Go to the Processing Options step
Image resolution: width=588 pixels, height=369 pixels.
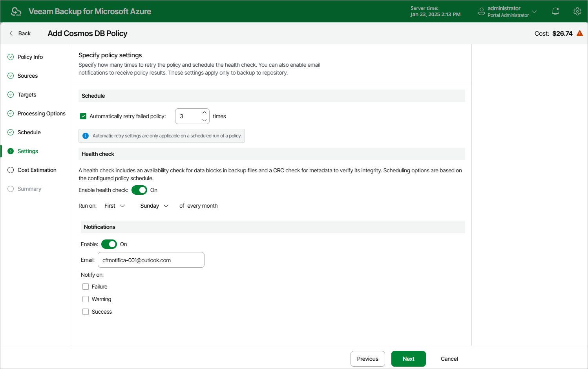(x=42, y=113)
